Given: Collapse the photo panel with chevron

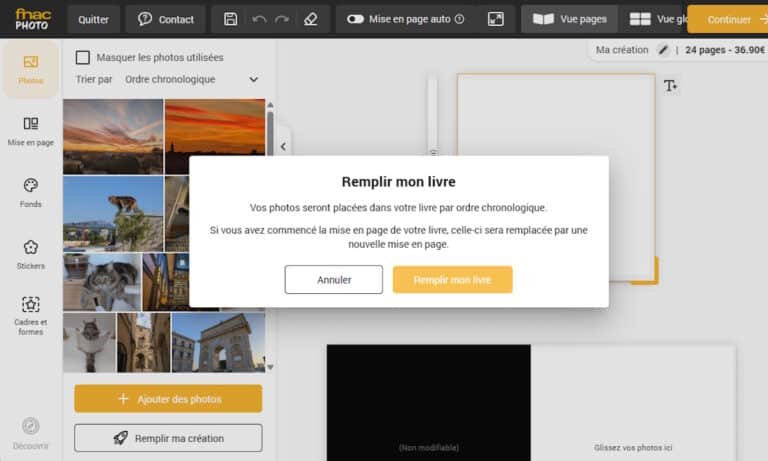Looking at the screenshot, I should 283,146.
